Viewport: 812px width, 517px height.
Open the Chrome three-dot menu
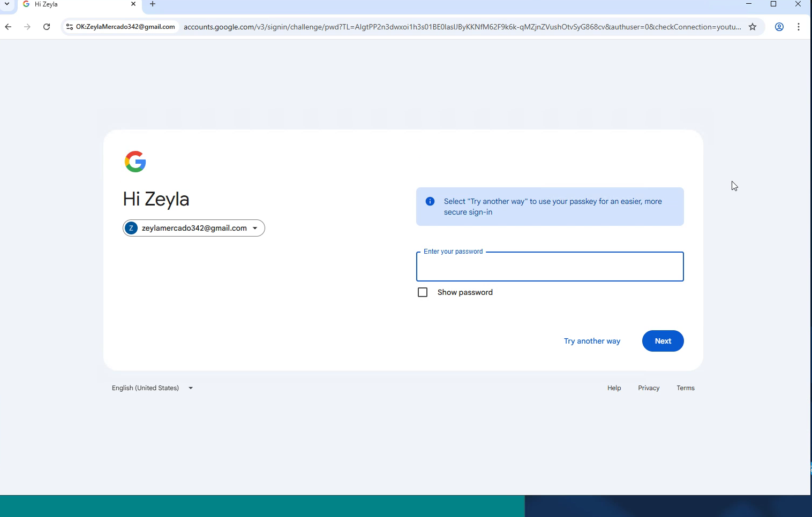point(799,27)
